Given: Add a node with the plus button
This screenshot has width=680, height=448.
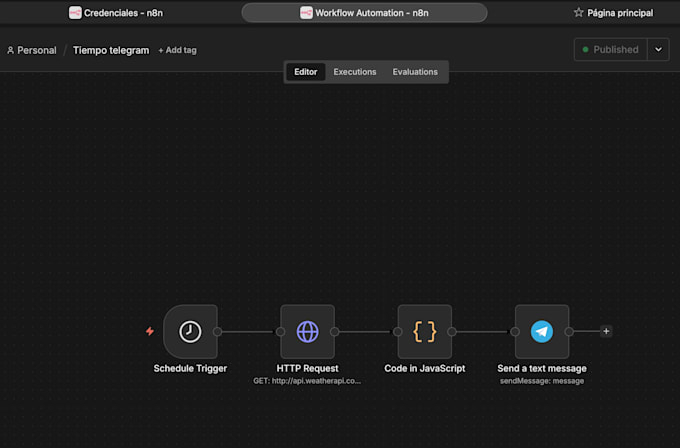Looking at the screenshot, I should click(x=606, y=331).
